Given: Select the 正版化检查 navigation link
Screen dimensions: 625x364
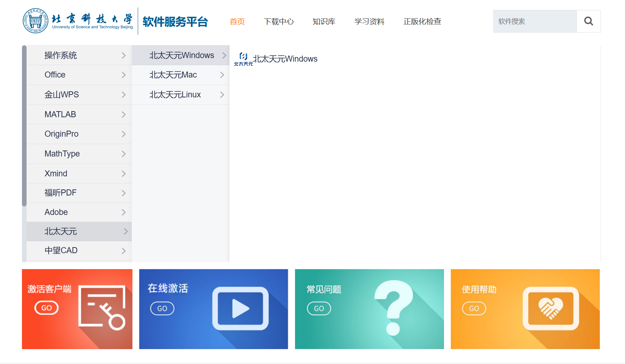Looking at the screenshot, I should click(x=422, y=21).
